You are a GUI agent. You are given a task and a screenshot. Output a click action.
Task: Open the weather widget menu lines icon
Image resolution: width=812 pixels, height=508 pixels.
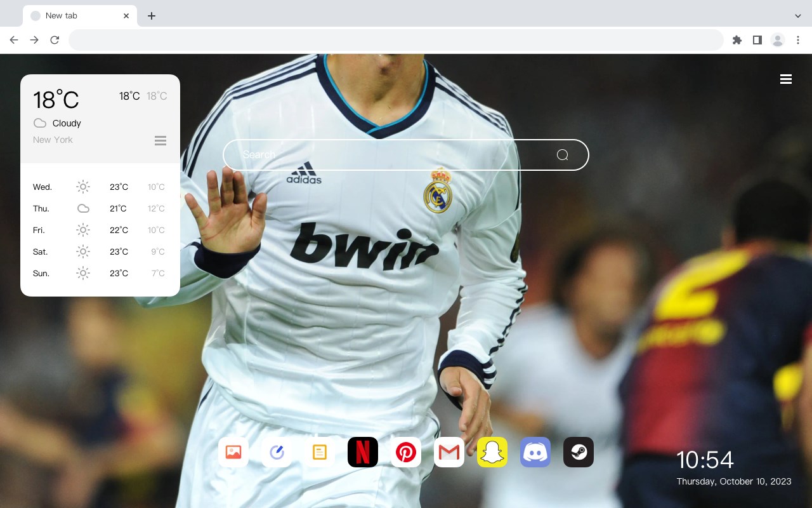pos(160,140)
